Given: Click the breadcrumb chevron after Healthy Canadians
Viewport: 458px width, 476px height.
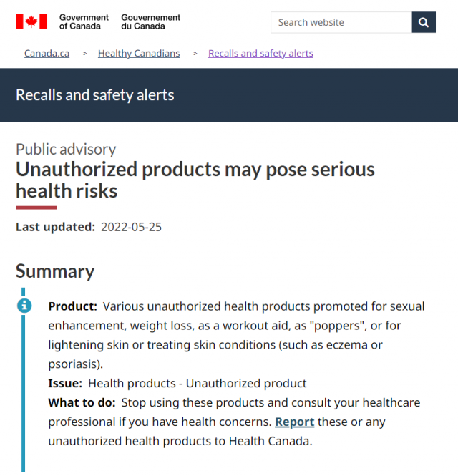Looking at the screenshot, I should pyautogui.click(x=195, y=54).
